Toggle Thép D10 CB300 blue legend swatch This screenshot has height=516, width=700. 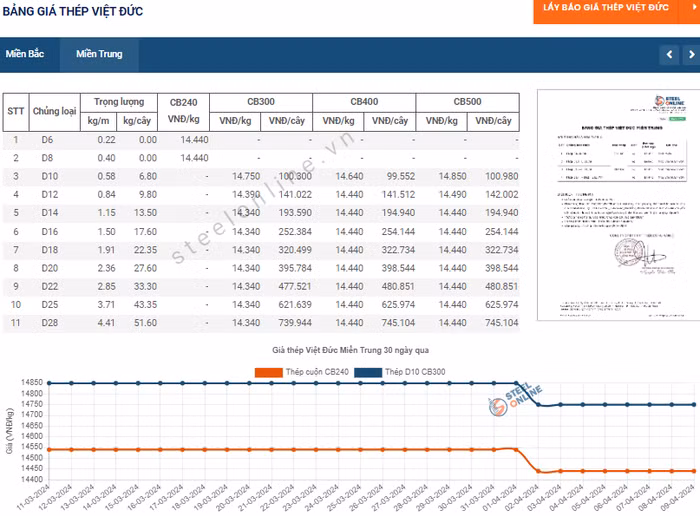click(368, 372)
